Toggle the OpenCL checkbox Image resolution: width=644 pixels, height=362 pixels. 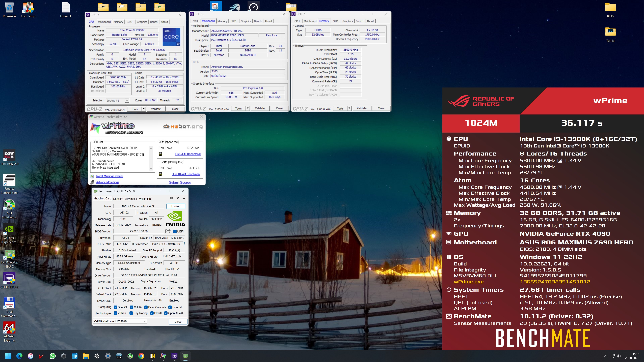click(115, 307)
